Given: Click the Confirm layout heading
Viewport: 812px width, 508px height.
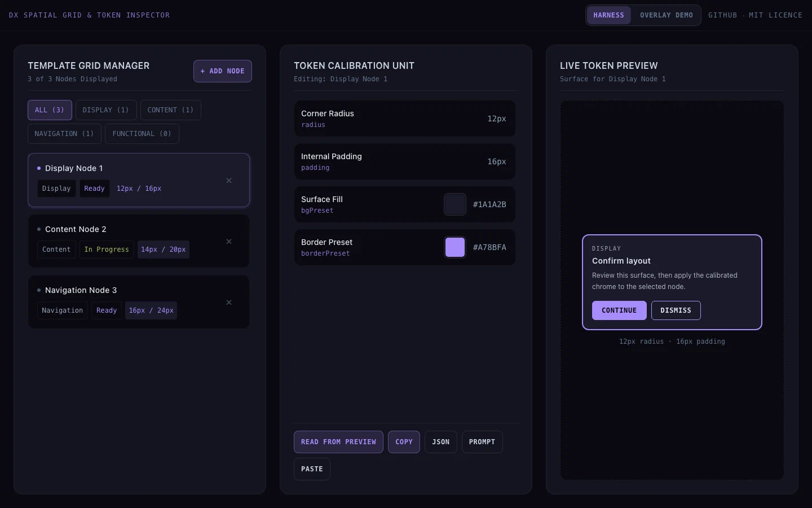Looking at the screenshot, I should [x=621, y=261].
